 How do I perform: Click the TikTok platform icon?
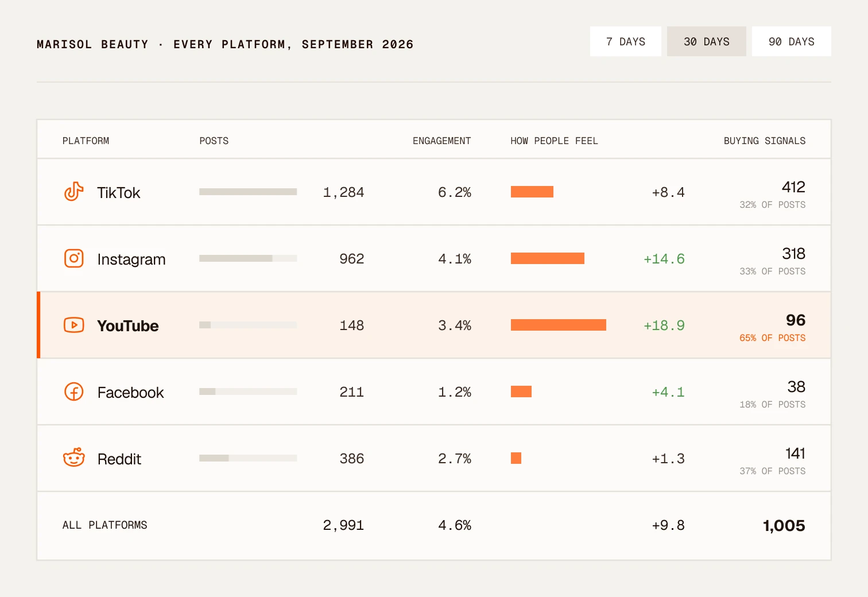(73, 192)
